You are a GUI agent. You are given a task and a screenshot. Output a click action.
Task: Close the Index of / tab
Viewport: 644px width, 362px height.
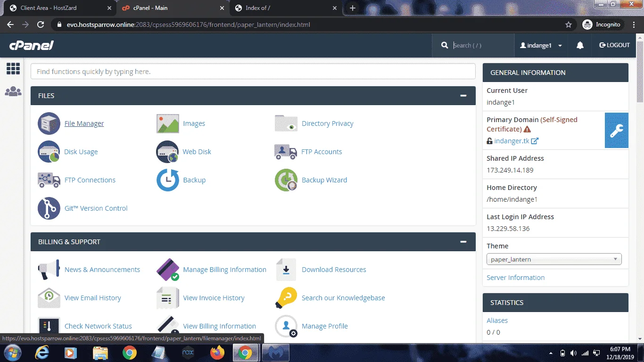pos(335,8)
